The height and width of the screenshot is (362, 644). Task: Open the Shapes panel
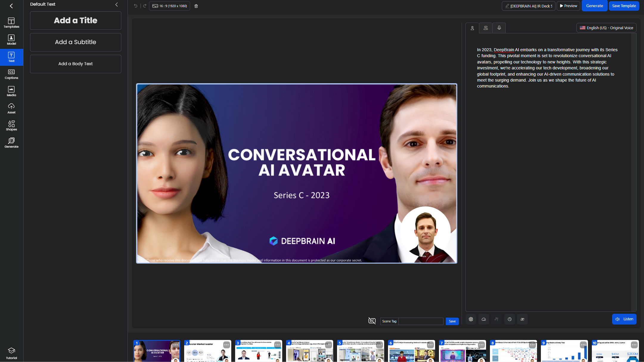(x=11, y=125)
